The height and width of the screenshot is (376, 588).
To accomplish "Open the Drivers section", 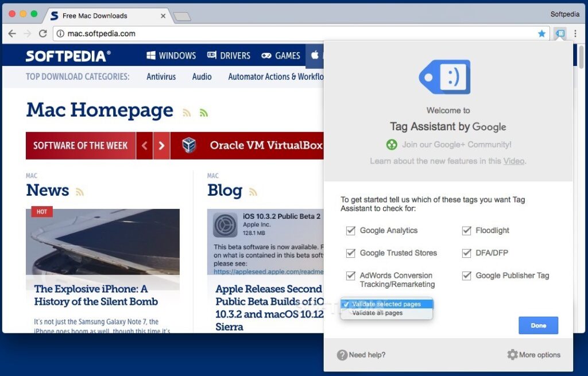I will coord(229,56).
